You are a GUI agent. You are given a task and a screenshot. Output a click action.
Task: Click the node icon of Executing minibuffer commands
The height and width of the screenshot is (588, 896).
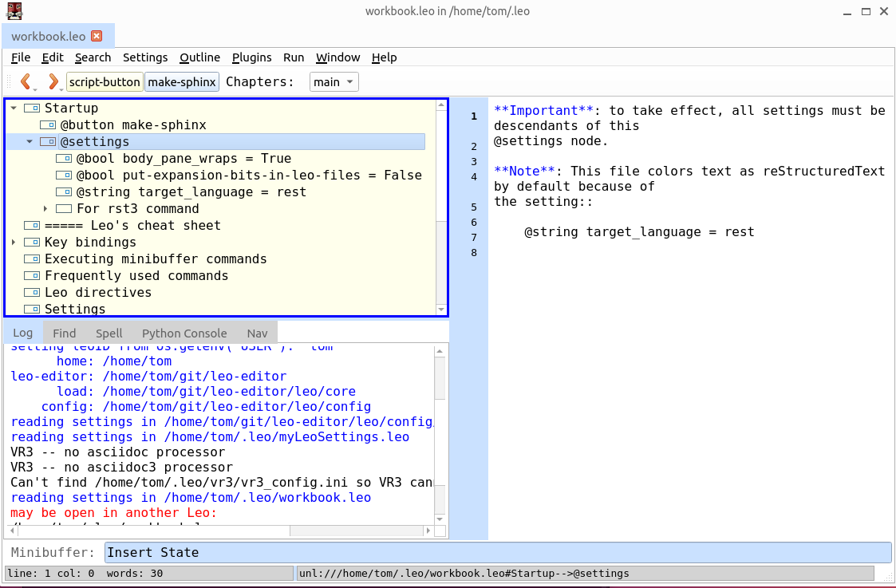point(32,258)
